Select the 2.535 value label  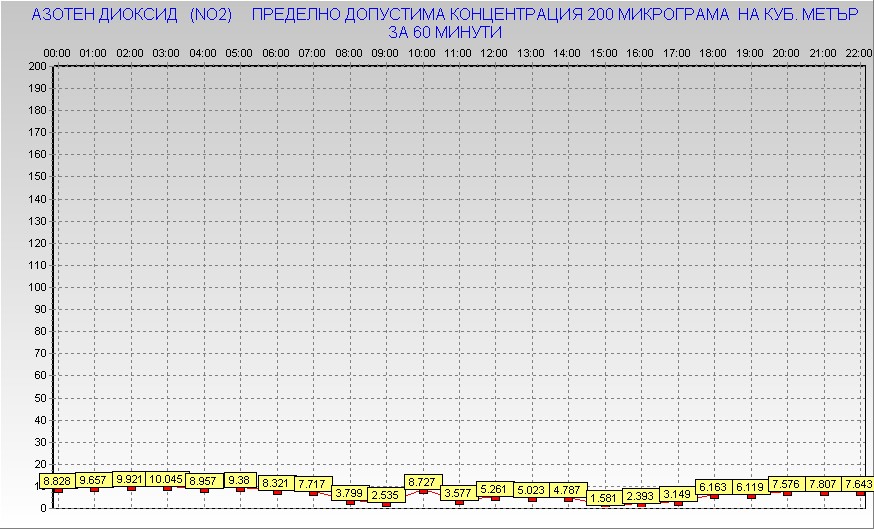pos(386,495)
